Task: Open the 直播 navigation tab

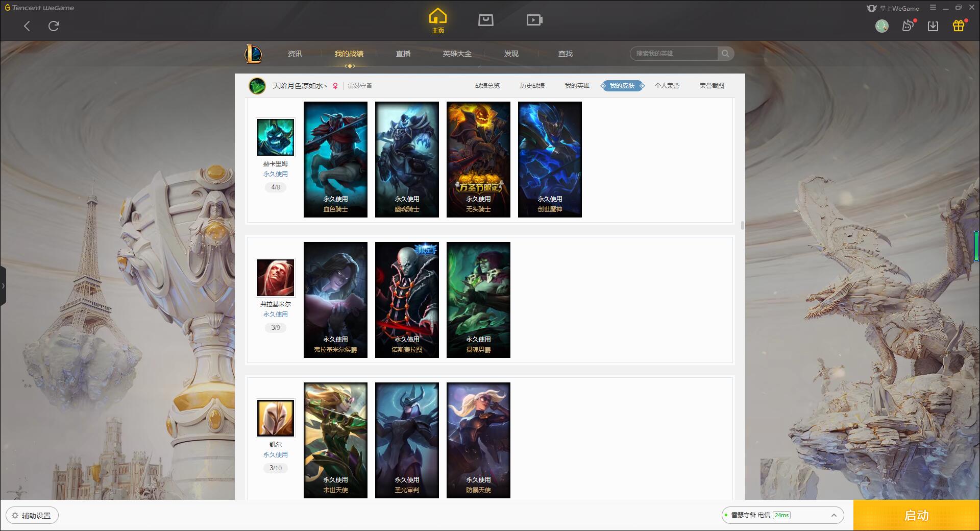Action: [403, 54]
